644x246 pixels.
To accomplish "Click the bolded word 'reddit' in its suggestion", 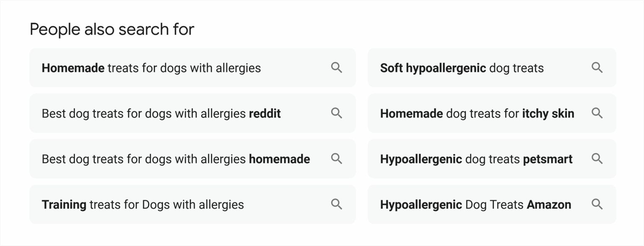I will tap(265, 113).
